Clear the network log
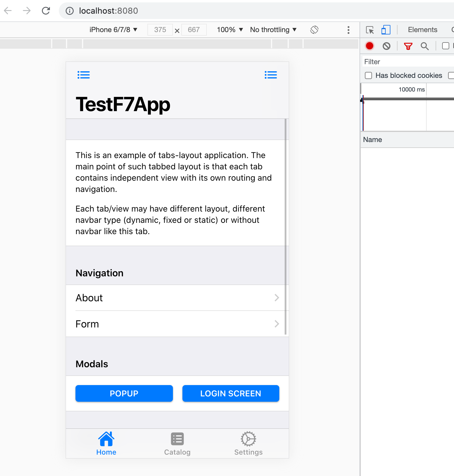The width and height of the screenshot is (454, 476). 387,46
